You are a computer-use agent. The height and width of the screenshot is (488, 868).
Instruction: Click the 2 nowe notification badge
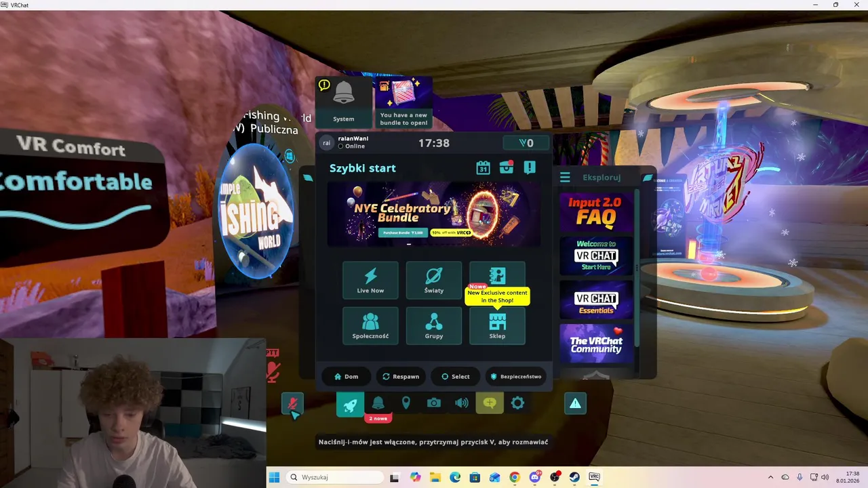click(x=378, y=418)
